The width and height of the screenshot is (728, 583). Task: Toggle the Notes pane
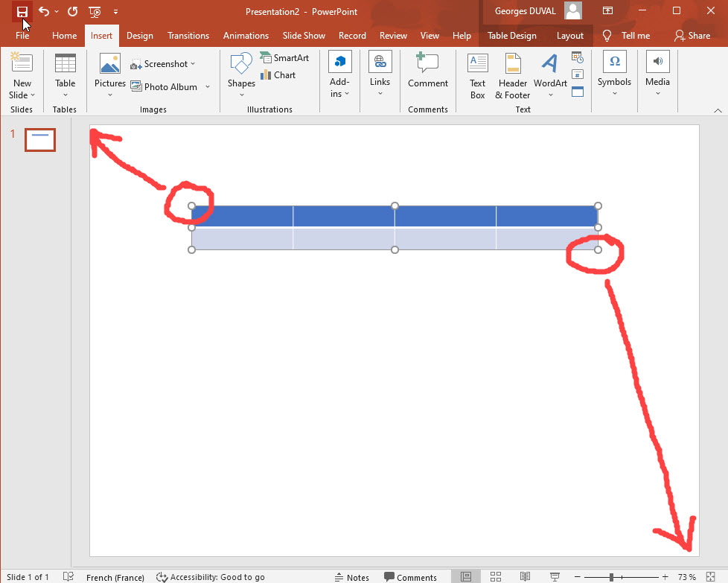pos(351,578)
